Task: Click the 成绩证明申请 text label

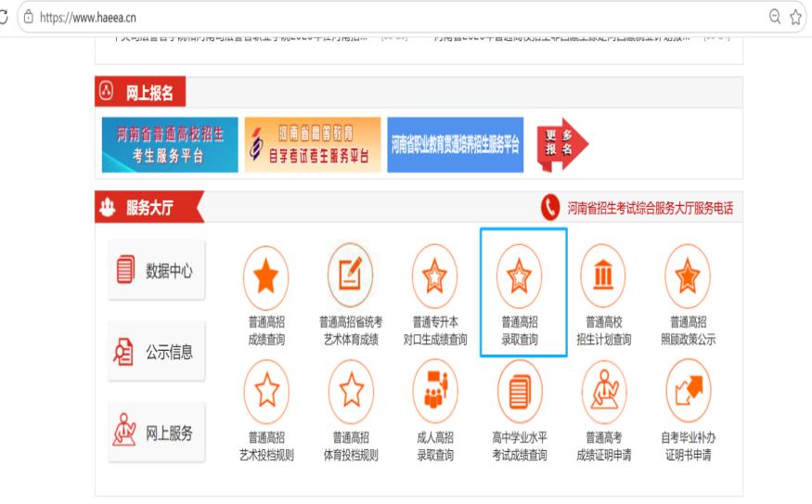Action: tap(603, 455)
